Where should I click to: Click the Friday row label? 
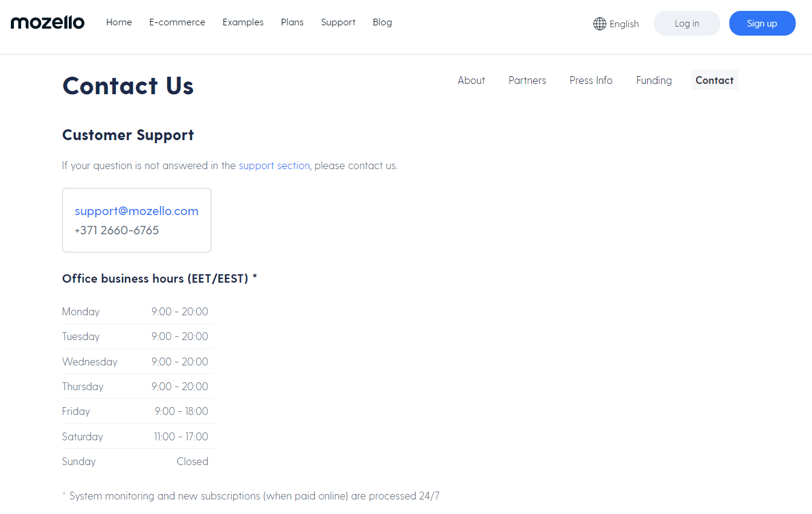(76, 411)
